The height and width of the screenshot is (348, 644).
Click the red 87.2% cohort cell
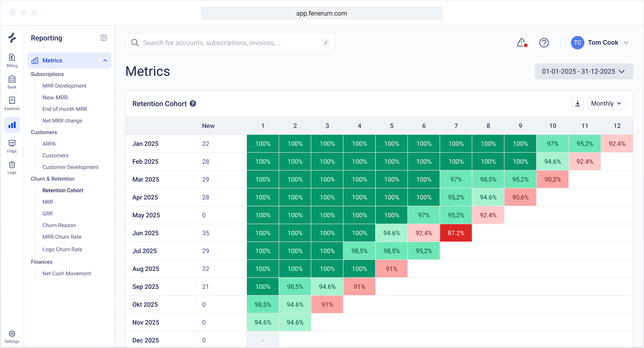456,233
